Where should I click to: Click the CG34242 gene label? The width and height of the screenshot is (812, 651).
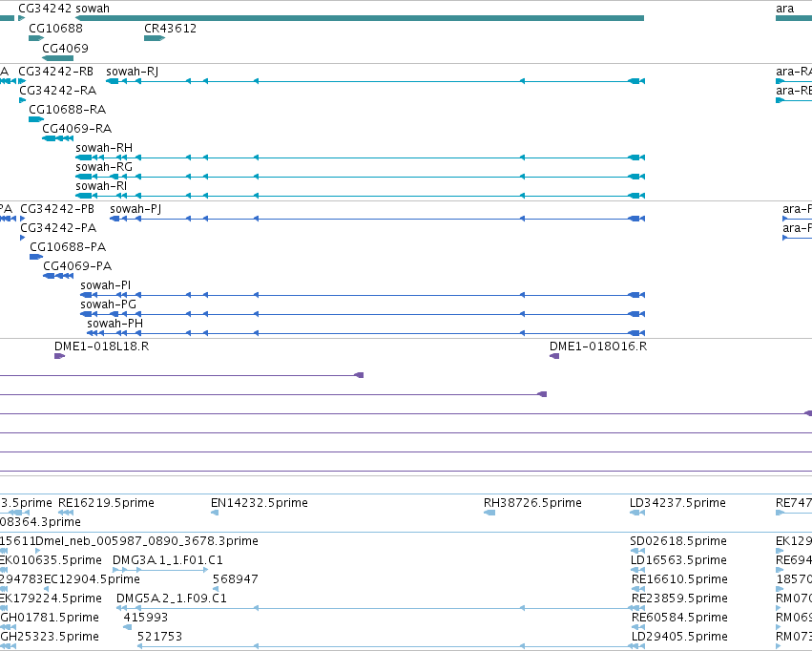[x=44, y=9]
